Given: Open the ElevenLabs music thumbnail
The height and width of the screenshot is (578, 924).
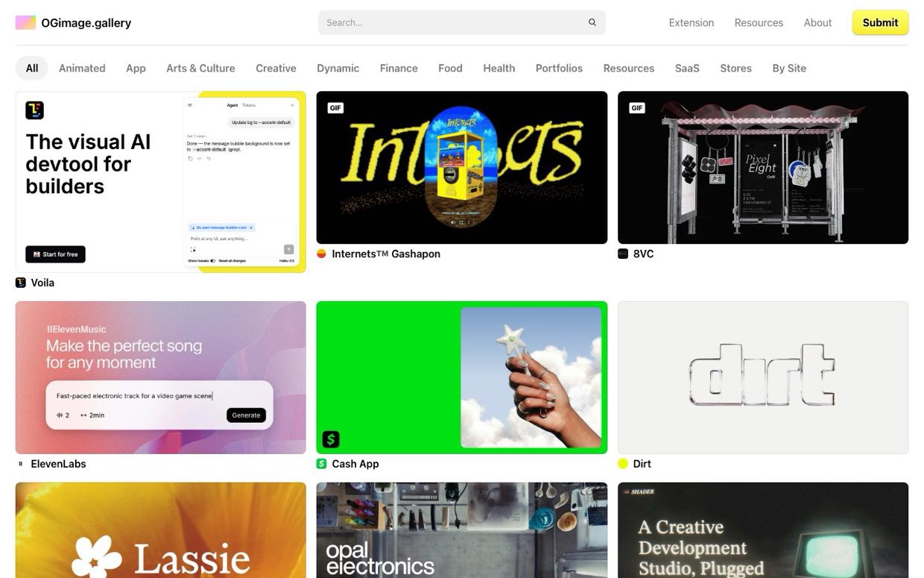Looking at the screenshot, I should [161, 377].
